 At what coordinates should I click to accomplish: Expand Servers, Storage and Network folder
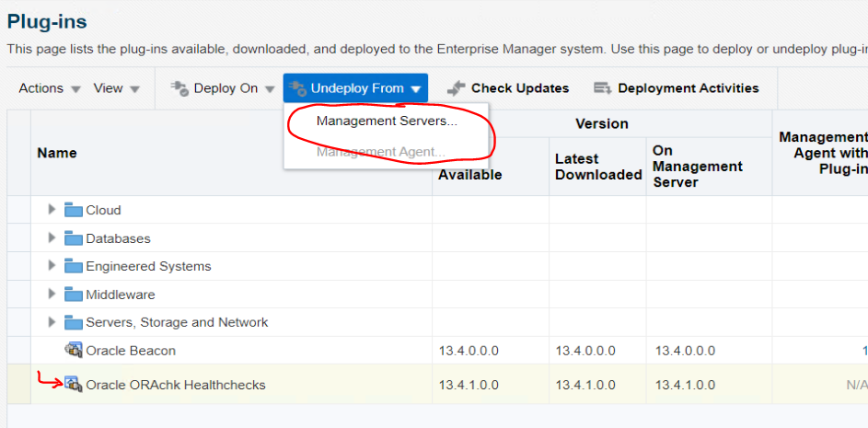[x=52, y=321]
